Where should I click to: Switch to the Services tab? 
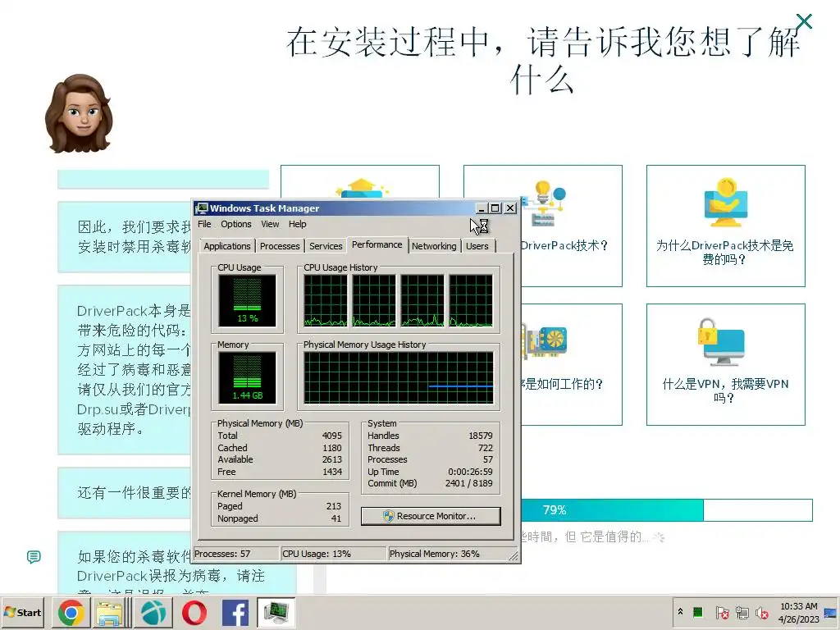coord(326,246)
